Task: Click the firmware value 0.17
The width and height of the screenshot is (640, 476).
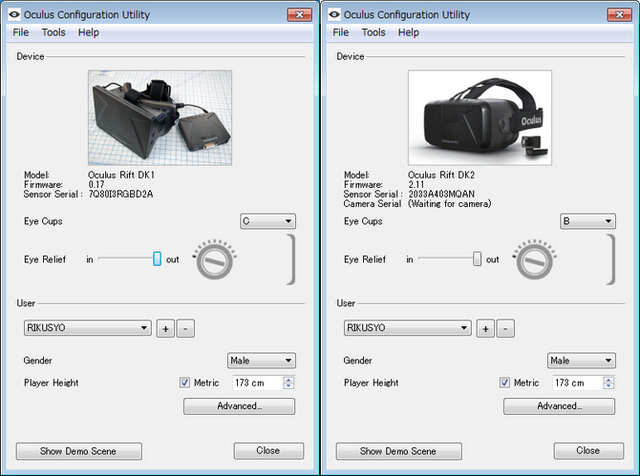Action: coord(96,185)
